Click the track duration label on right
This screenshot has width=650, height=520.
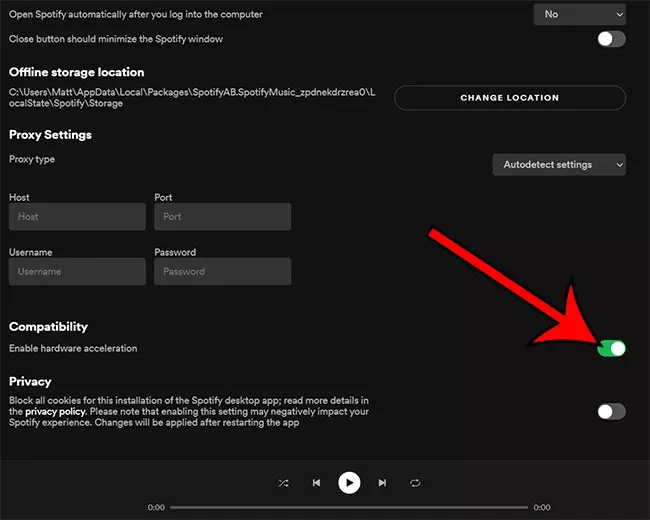pyautogui.click(x=541, y=508)
